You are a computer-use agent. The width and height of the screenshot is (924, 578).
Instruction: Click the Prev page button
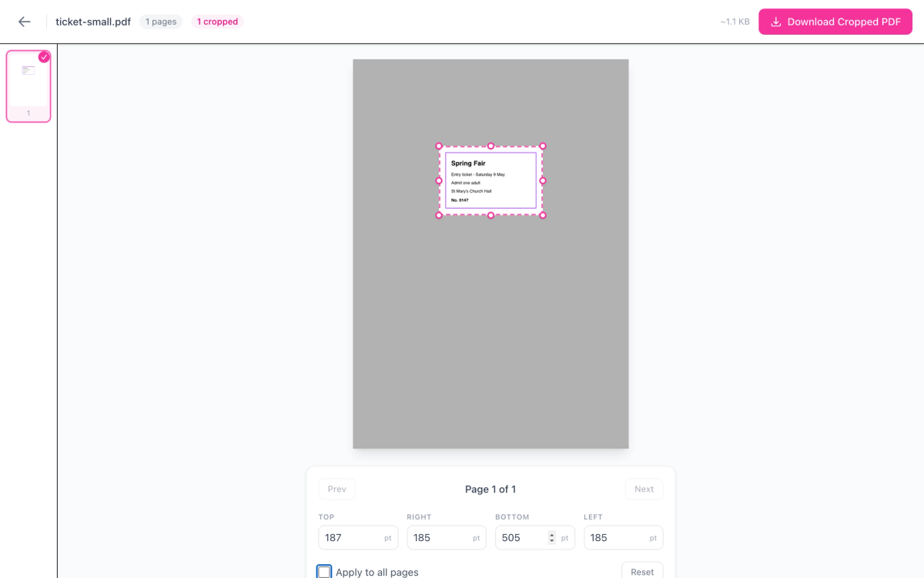337,489
